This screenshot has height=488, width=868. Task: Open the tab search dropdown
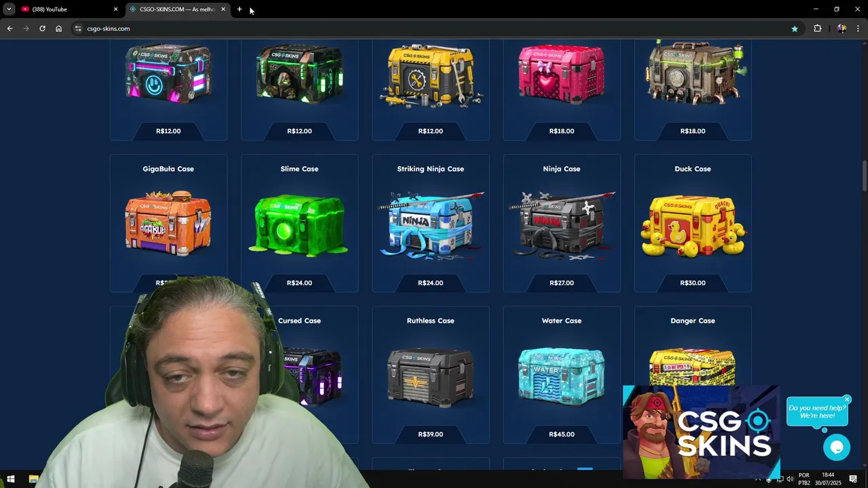pyautogui.click(x=9, y=9)
